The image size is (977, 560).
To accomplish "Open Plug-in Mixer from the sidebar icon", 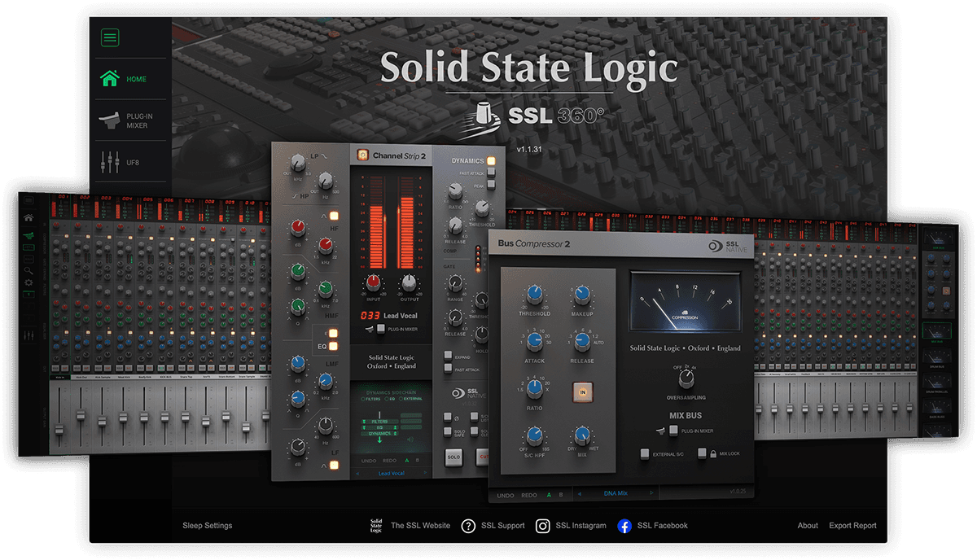I will coord(109,121).
